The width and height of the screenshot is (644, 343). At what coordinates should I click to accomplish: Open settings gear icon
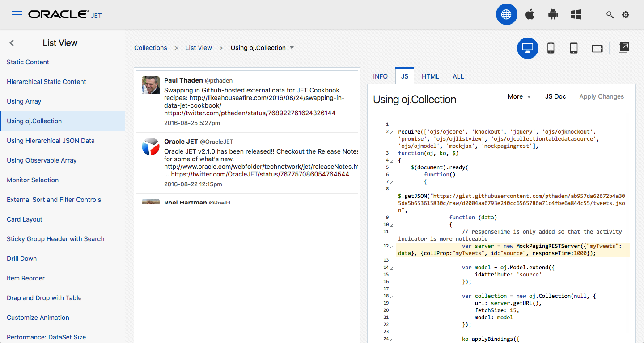click(626, 15)
